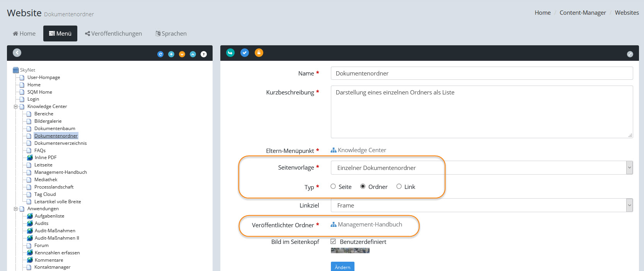Collapse the Knowledge Center tree node
This screenshot has height=271, width=644.
tap(16, 106)
